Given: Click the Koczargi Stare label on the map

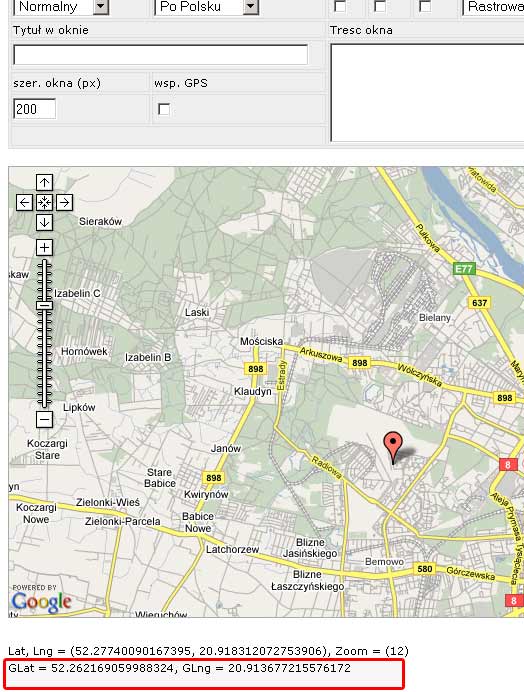Looking at the screenshot, I should (x=47, y=449).
